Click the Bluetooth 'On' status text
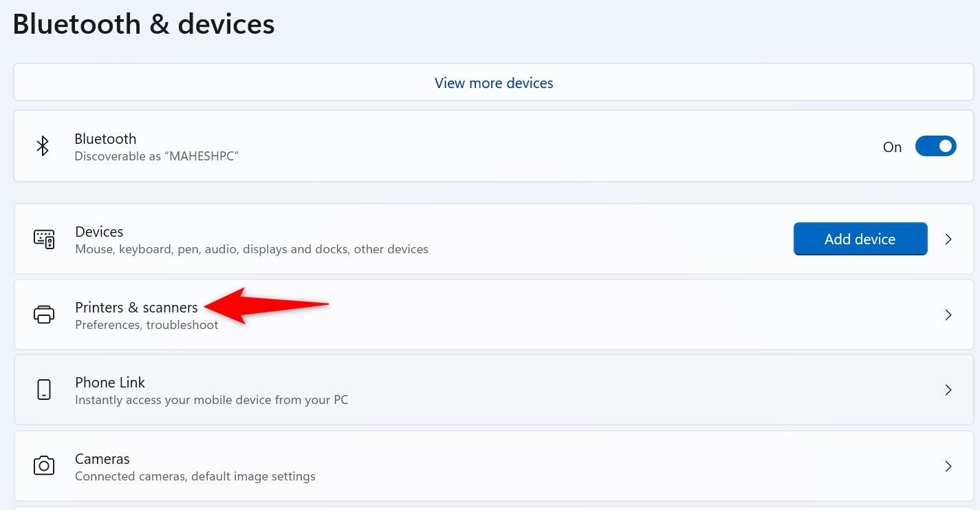This screenshot has width=980, height=510. coord(892,147)
